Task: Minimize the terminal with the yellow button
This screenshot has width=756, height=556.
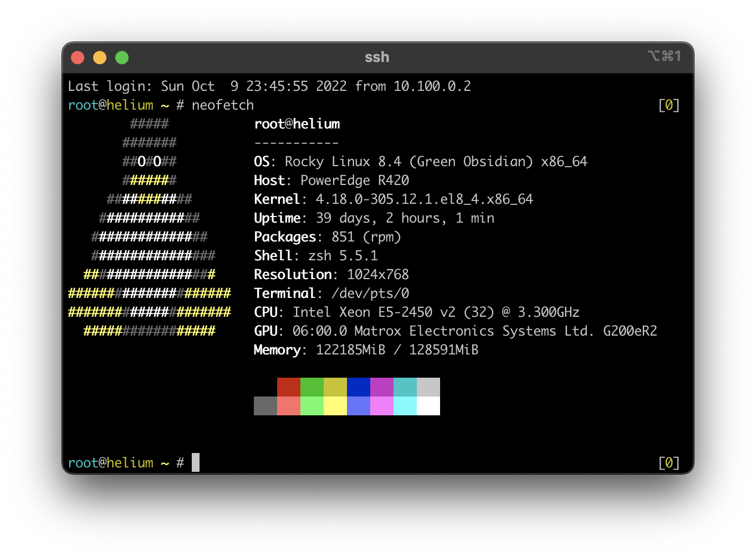Action: point(100,58)
